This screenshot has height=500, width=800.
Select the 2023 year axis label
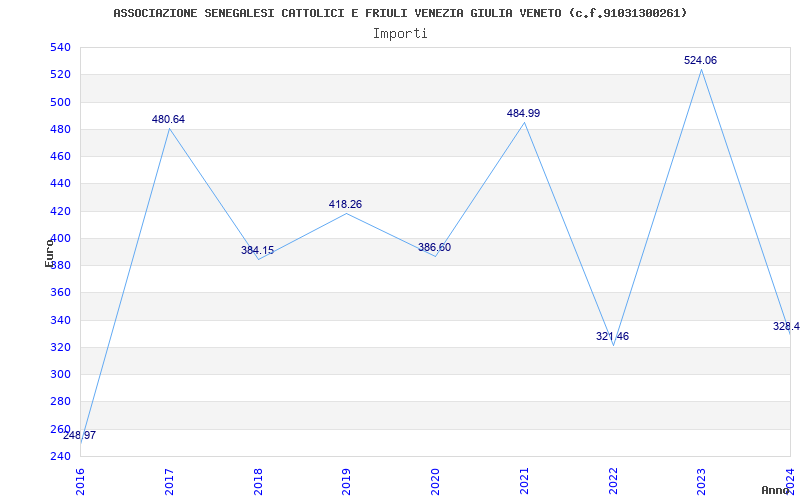tap(702, 482)
